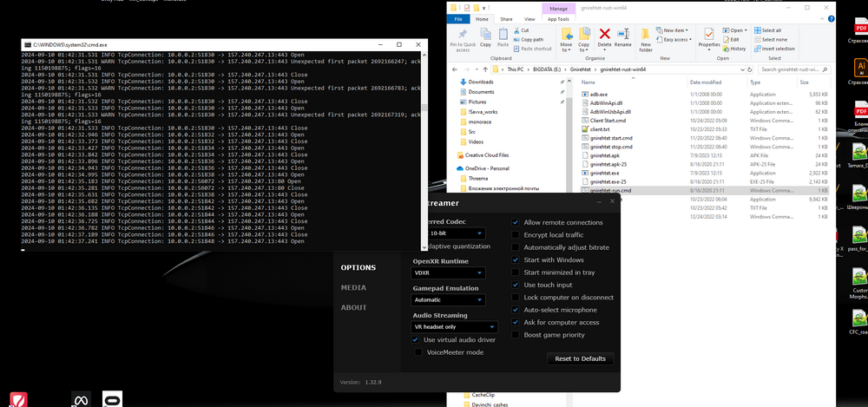Open Audio Streaming VR headset only dropdown
The image size is (868, 407).
click(x=455, y=326)
